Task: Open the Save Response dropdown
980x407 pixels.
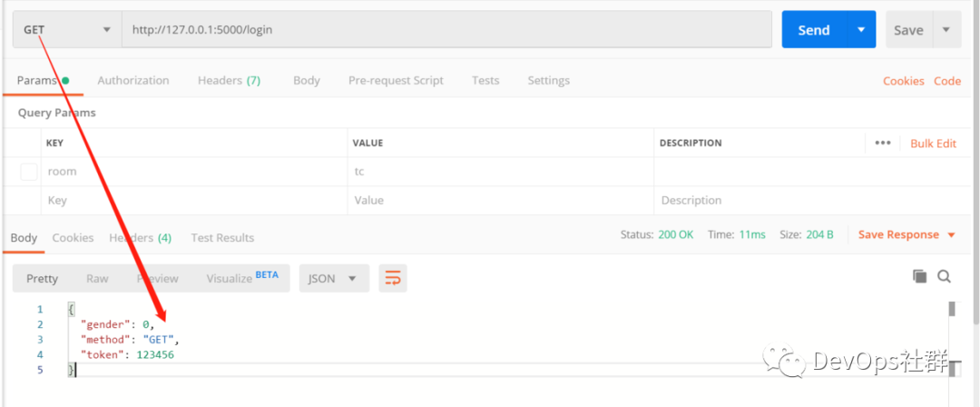Action: click(906, 234)
